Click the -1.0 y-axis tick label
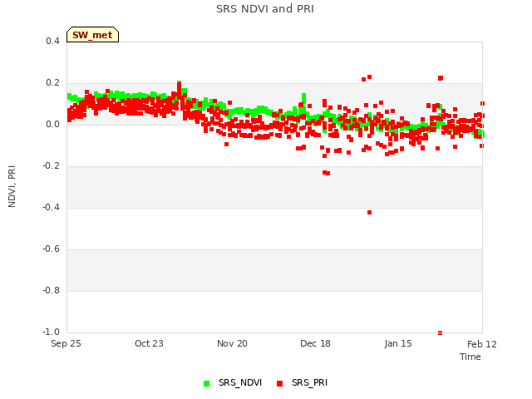 51,332
